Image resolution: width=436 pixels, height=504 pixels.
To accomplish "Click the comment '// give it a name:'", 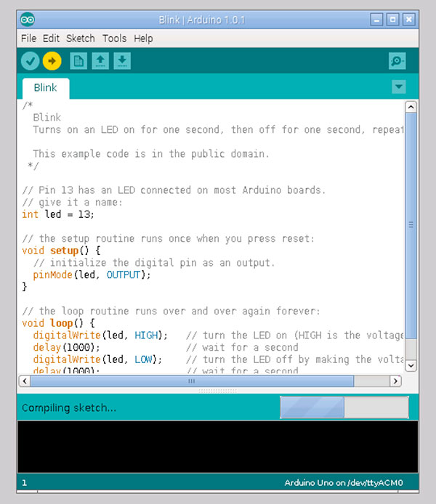I will pos(73,203).
